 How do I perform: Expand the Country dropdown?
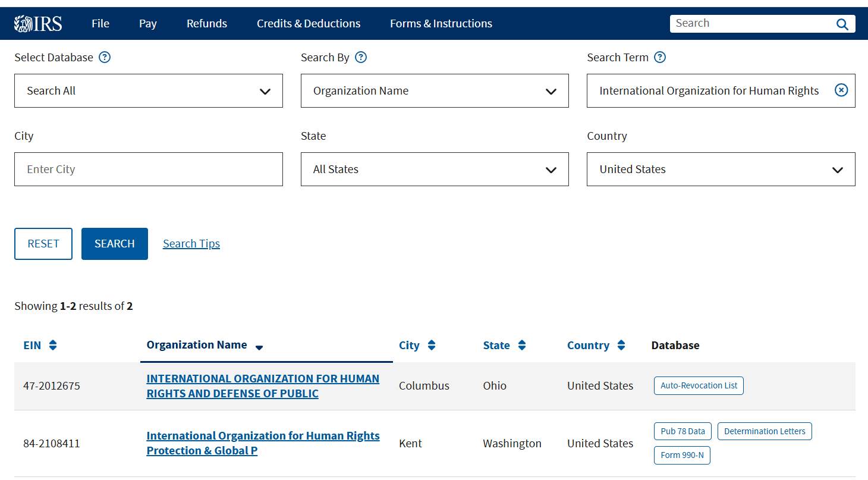point(721,170)
